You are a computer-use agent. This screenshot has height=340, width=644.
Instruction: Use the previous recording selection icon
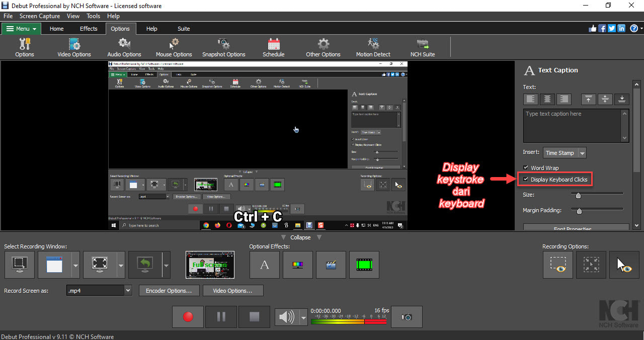click(144, 265)
